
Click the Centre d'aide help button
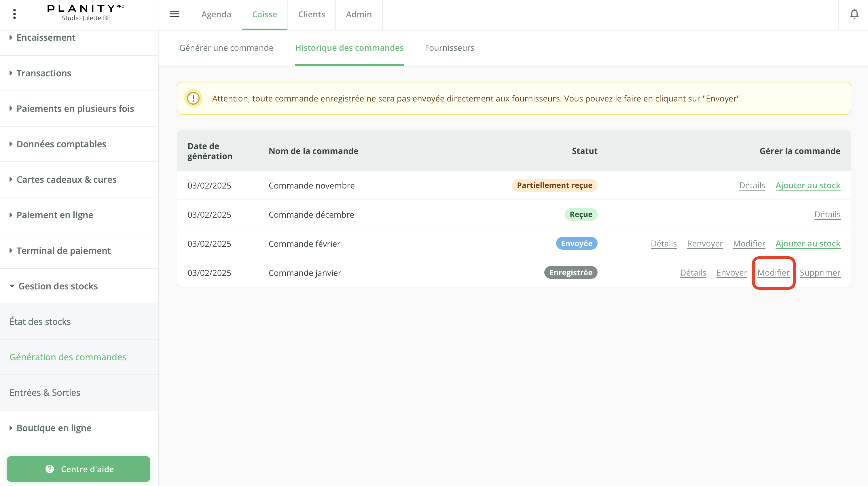coord(79,469)
